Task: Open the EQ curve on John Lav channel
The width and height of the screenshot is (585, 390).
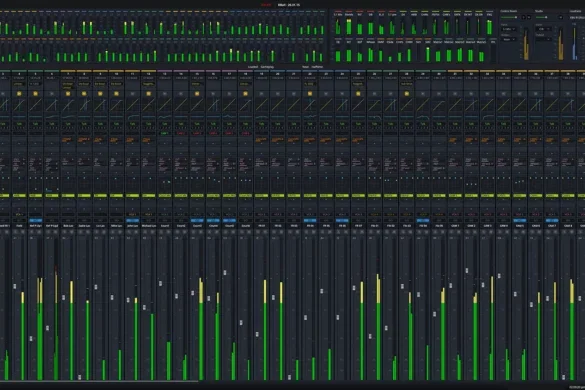Action: (132, 117)
